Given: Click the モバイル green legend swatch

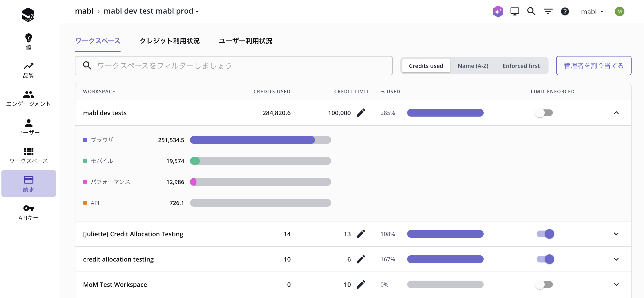Looking at the screenshot, I should tap(85, 161).
